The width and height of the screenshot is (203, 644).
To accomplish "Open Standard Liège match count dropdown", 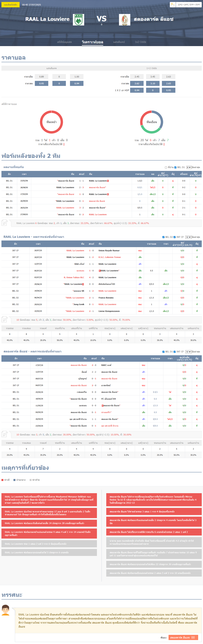I will click(x=188, y=352).
